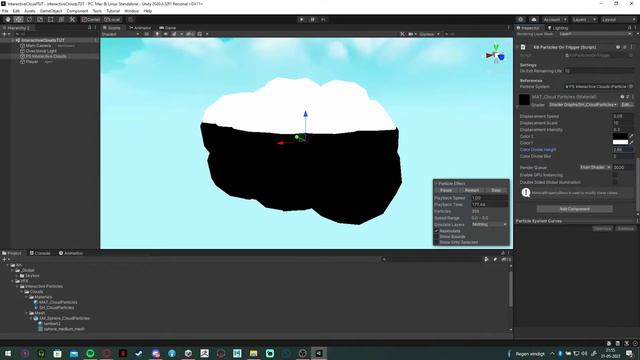Switch to the Console tab

pyautogui.click(x=40, y=253)
